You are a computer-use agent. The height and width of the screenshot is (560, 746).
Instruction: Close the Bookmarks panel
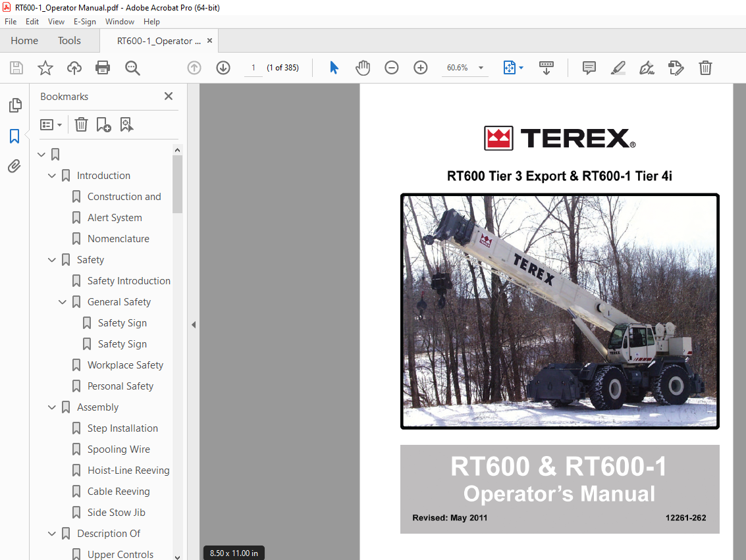point(169,96)
